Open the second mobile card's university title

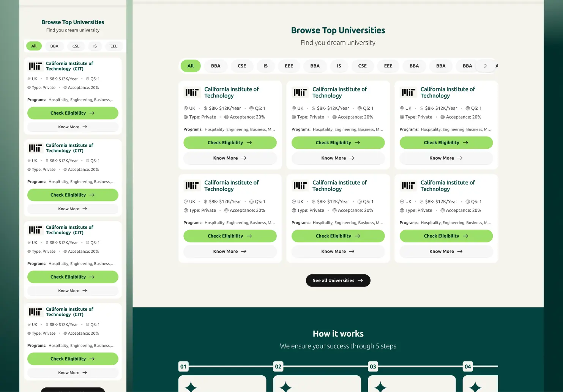pos(69,148)
